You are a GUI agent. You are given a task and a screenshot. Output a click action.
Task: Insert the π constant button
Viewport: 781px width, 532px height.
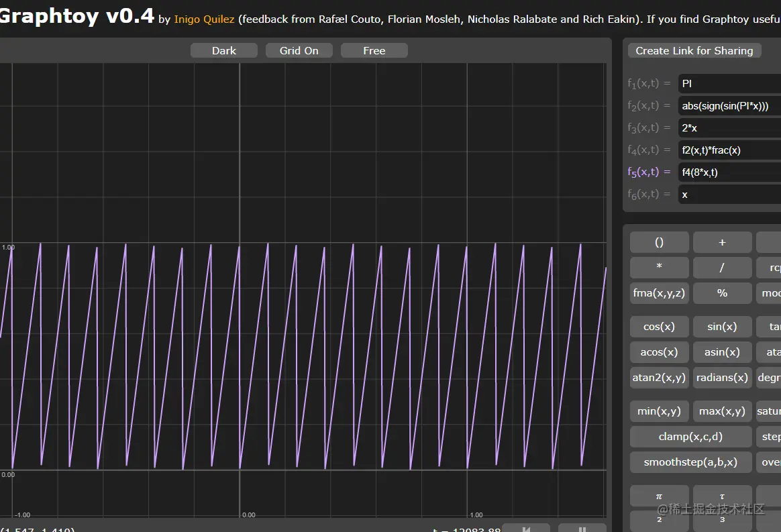(x=659, y=496)
